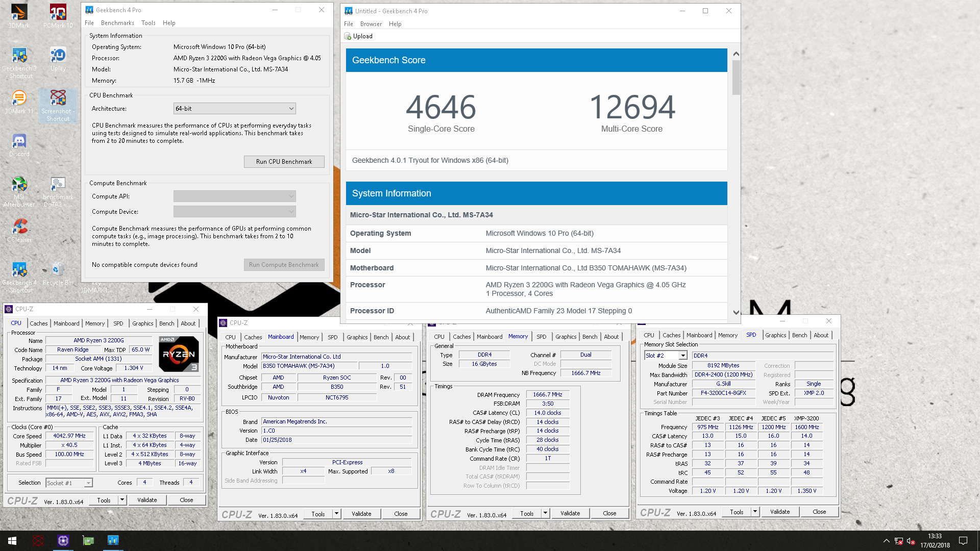Open the Browser menu in results window
Screen dimensions: 980x551
pyautogui.click(x=371, y=24)
